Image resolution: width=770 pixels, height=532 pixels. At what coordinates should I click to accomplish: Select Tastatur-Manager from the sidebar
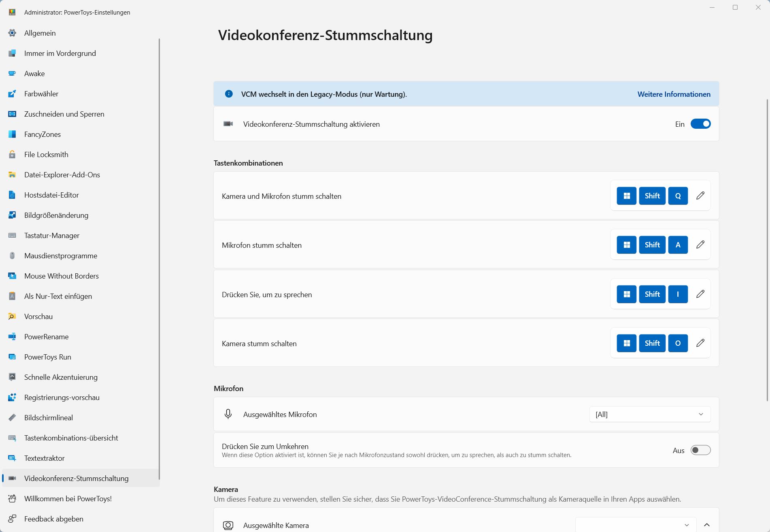point(52,236)
